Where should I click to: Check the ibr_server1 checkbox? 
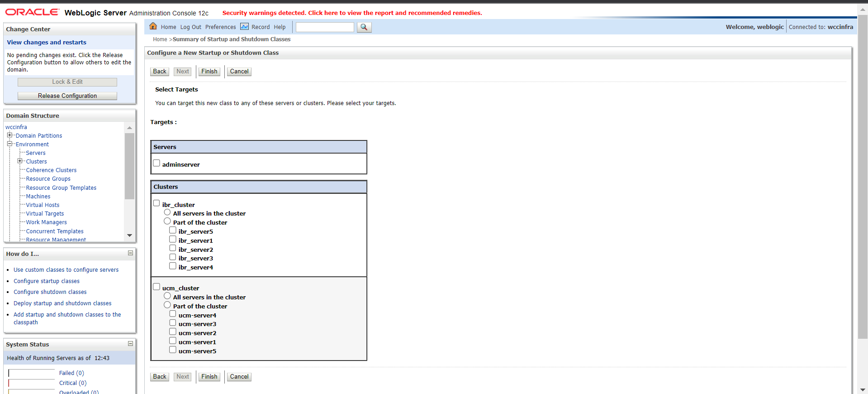coord(173,239)
